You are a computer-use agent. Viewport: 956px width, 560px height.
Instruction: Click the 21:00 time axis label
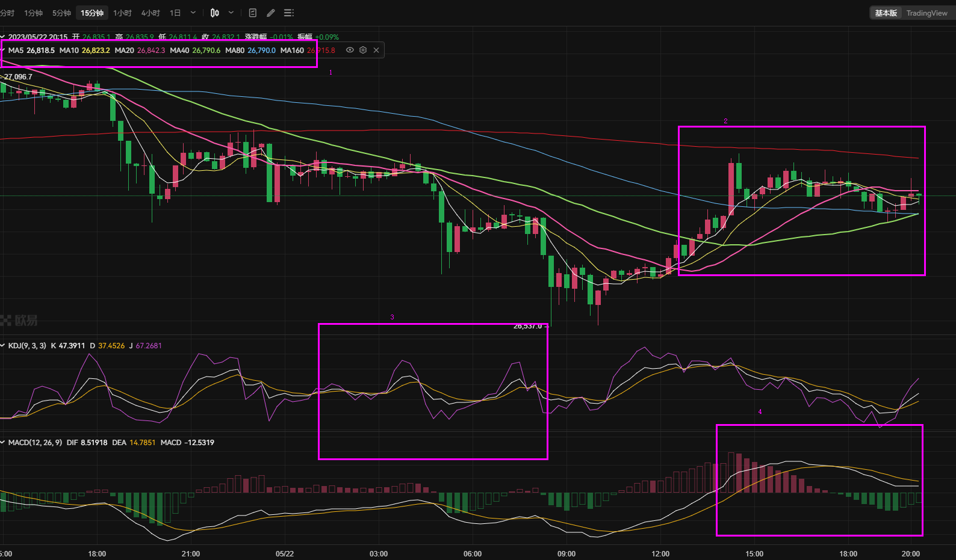point(191,553)
